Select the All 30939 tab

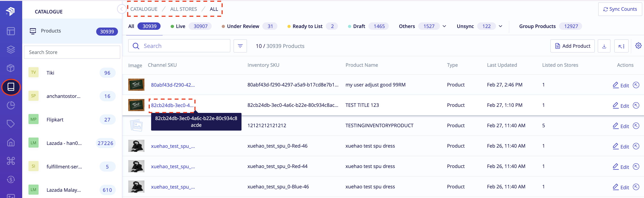click(144, 26)
